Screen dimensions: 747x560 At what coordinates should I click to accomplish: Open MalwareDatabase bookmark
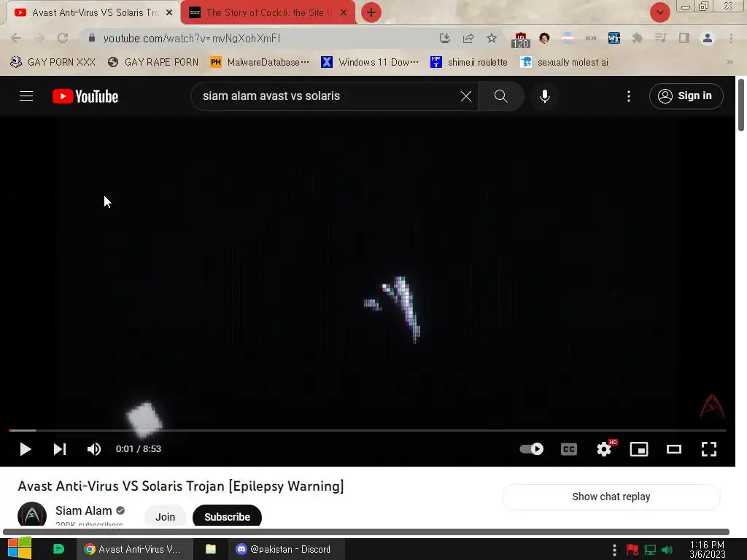pyautogui.click(x=259, y=63)
